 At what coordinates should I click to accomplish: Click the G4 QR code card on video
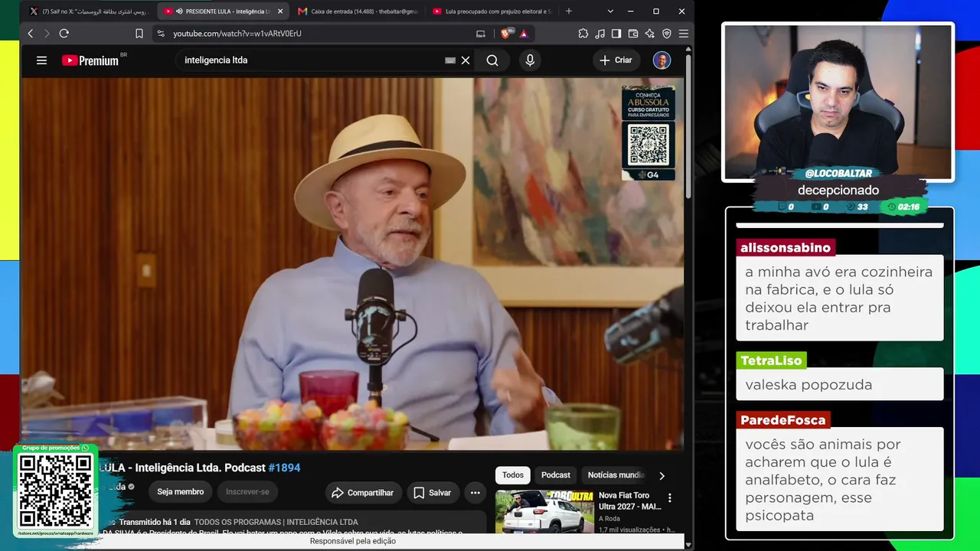coord(648,133)
